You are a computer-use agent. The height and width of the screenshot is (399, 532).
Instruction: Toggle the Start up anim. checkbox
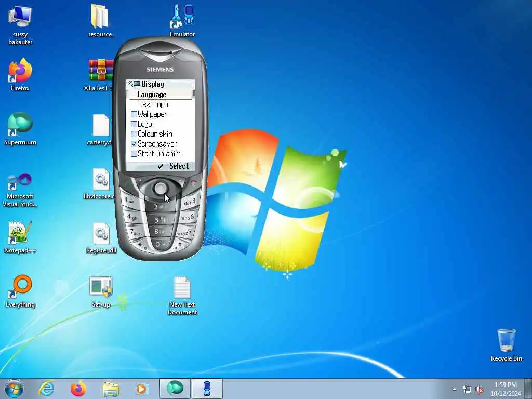(134, 154)
